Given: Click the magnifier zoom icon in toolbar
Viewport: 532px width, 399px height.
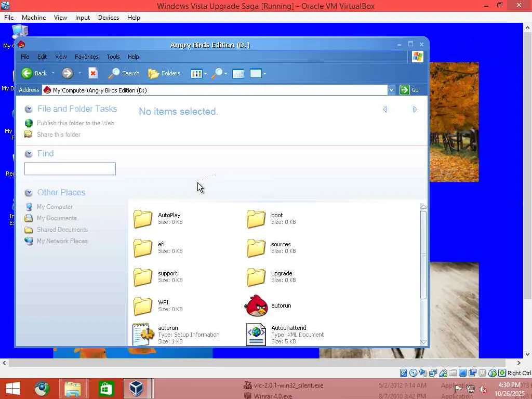Looking at the screenshot, I should point(217,73).
